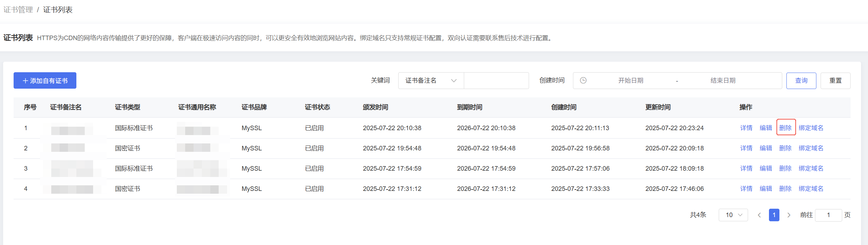Click issue time 2025-07-22 20:10:38
This screenshot has width=868, height=245.
pyautogui.click(x=392, y=128)
